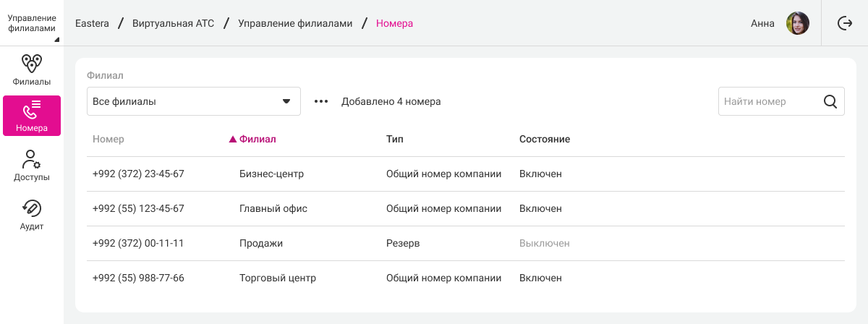The height and width of the screenshot is (324, 868).
Task: Click the Номер column header
Action: [x=109, y=139]
